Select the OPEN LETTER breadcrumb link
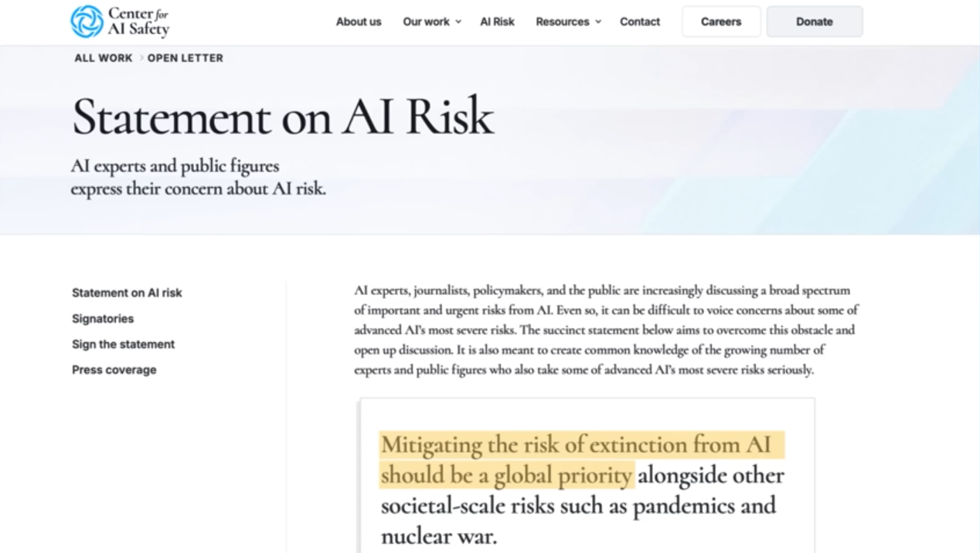This screenshot has width=980, height=553. click(185, 58)
